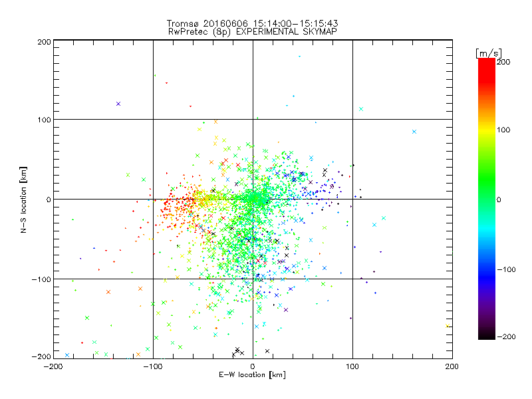Click the x-axis tick label '100'
532x399 pixels.
click(x=352, y=366)
